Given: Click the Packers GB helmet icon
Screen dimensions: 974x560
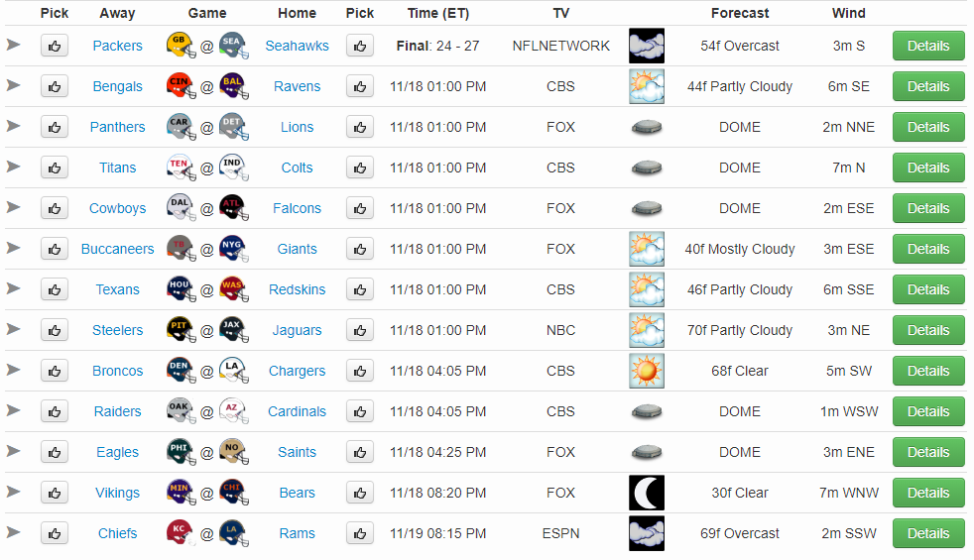Looking at the screenshot, I should (x=181, y=46).
